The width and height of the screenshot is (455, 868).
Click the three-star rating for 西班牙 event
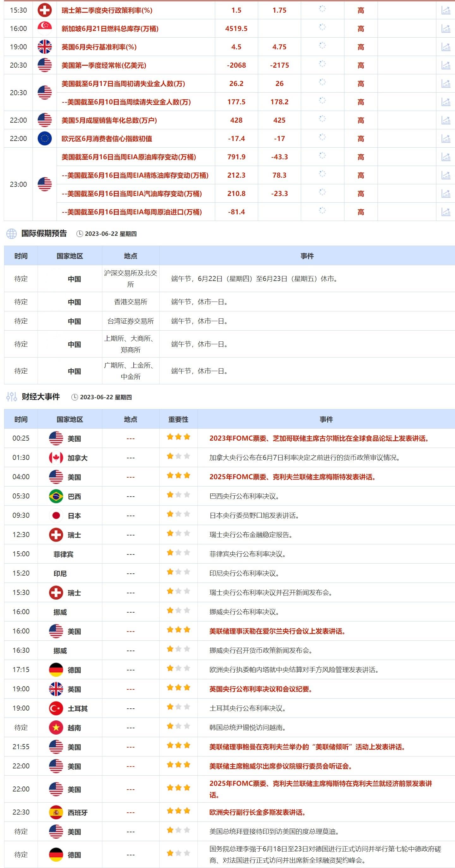[x=178, y=811]
